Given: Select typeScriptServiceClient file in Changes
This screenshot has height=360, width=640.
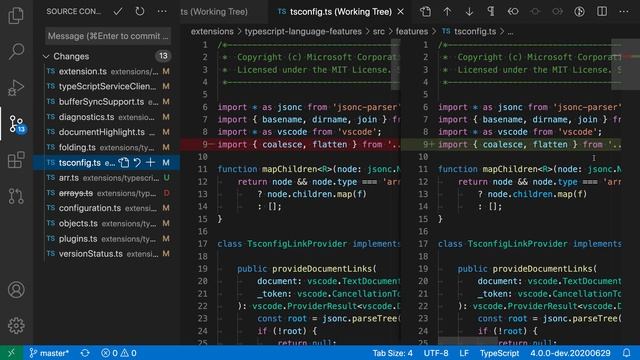Looking at the screenshot, I should pyautogui.click(x=107, y=87).
